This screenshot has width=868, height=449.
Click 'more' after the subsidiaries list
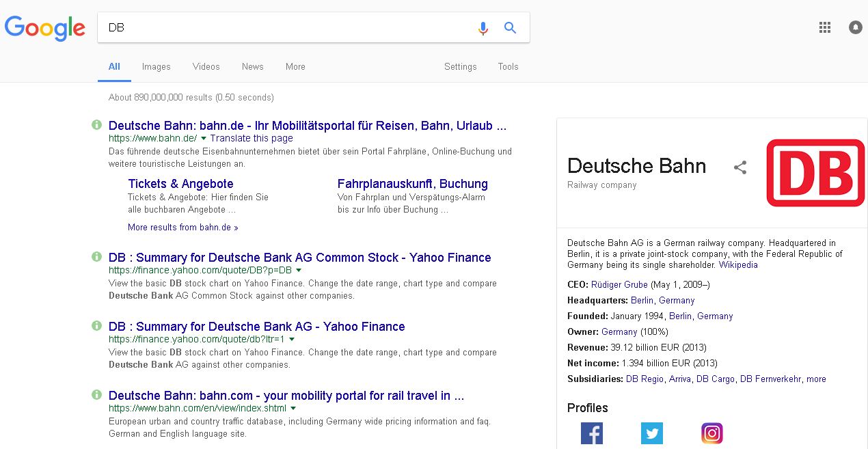pos(816,379)
